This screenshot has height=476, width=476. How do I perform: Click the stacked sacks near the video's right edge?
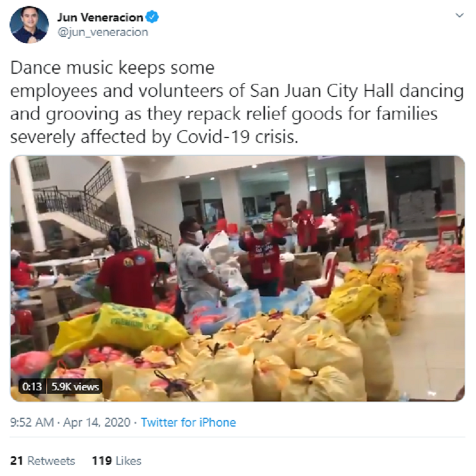446,258
